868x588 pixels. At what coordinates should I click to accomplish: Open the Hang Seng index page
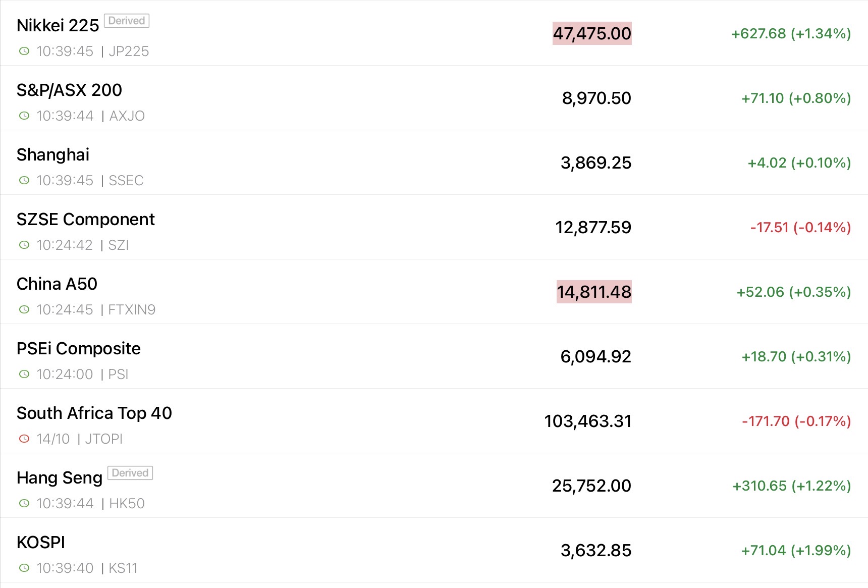tap(59, 477)
